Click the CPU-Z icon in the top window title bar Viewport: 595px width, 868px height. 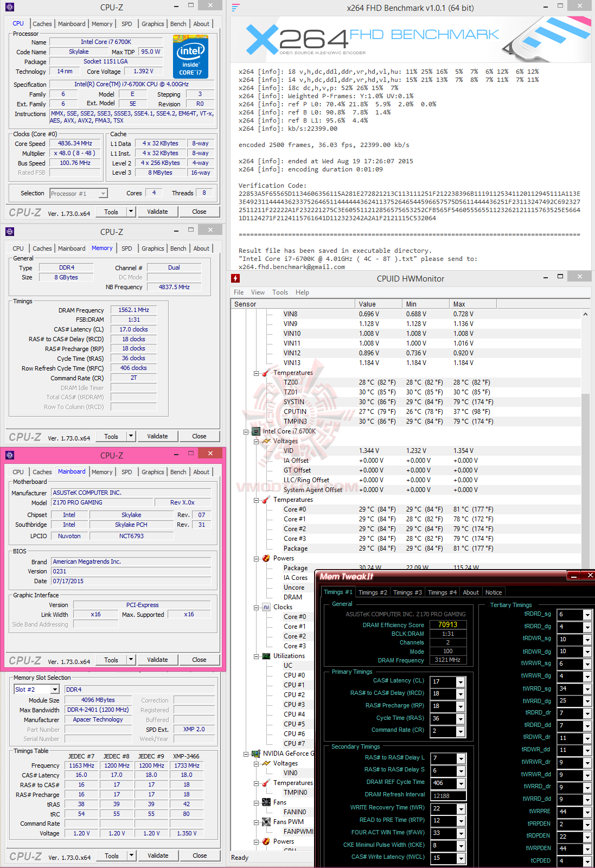coord(10,7)
